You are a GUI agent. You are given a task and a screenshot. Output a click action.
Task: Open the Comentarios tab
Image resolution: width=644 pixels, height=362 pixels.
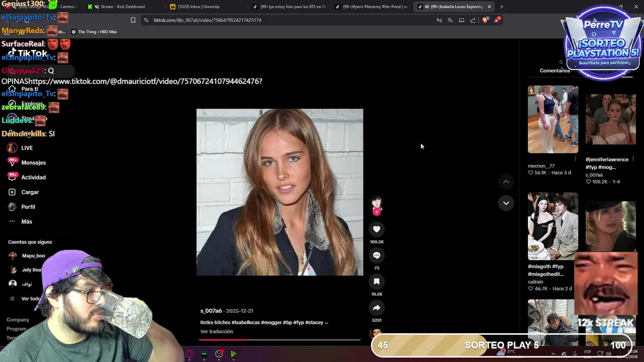tap(555, 70)
